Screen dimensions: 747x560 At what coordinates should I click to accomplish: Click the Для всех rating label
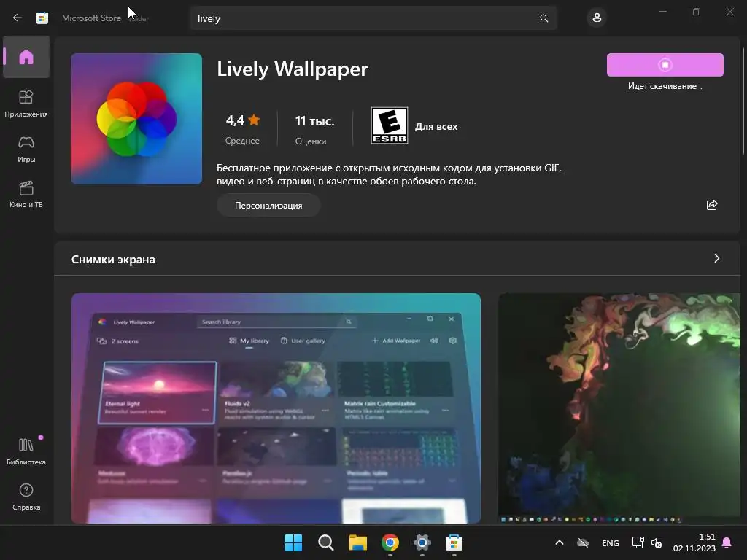436,126
